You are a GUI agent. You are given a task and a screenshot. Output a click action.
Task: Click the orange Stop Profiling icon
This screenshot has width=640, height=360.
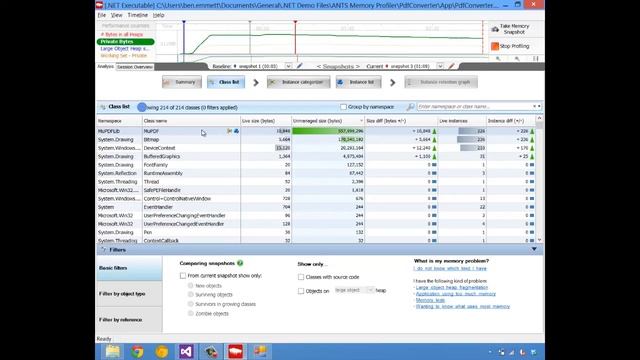point(495,46)
